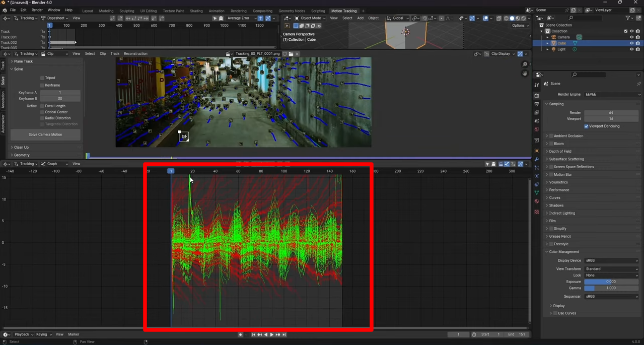Screen dimensions: 644x345
Task: Open the Global transform orientation dropdown
Action: [x=398, y=18]
